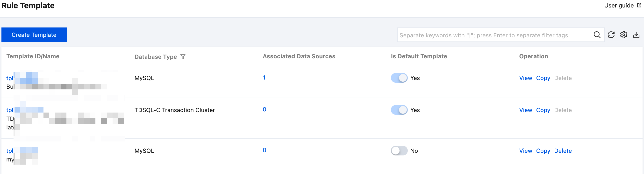View the TDSQL-C Transaction Cluster template
Image resolution: width=644 pixels, height=174 pixels.
click(525, 110)
